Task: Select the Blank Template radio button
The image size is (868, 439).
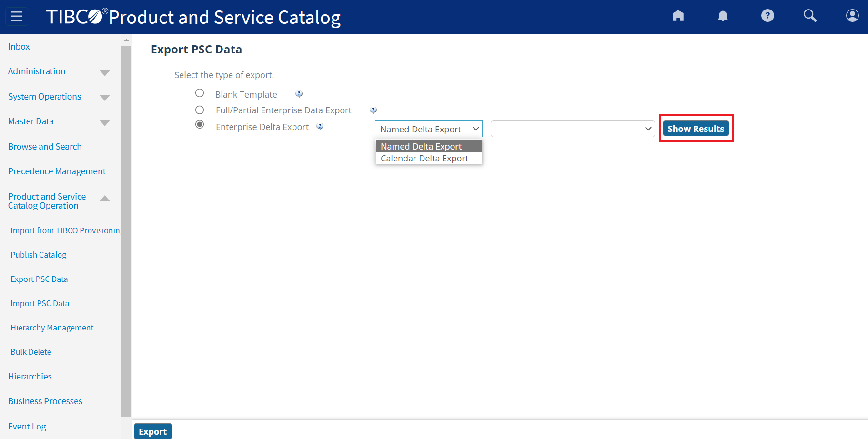Action: coord(200,93)
